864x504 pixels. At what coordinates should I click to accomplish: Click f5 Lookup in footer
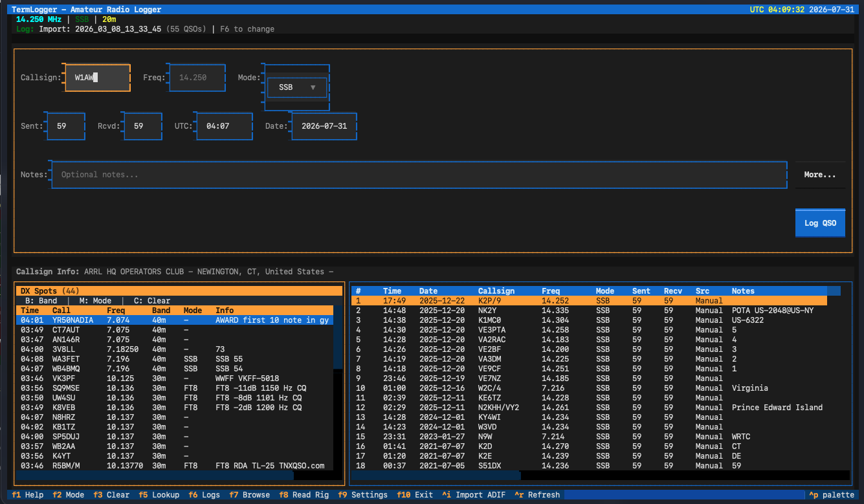tap(159, 495)
